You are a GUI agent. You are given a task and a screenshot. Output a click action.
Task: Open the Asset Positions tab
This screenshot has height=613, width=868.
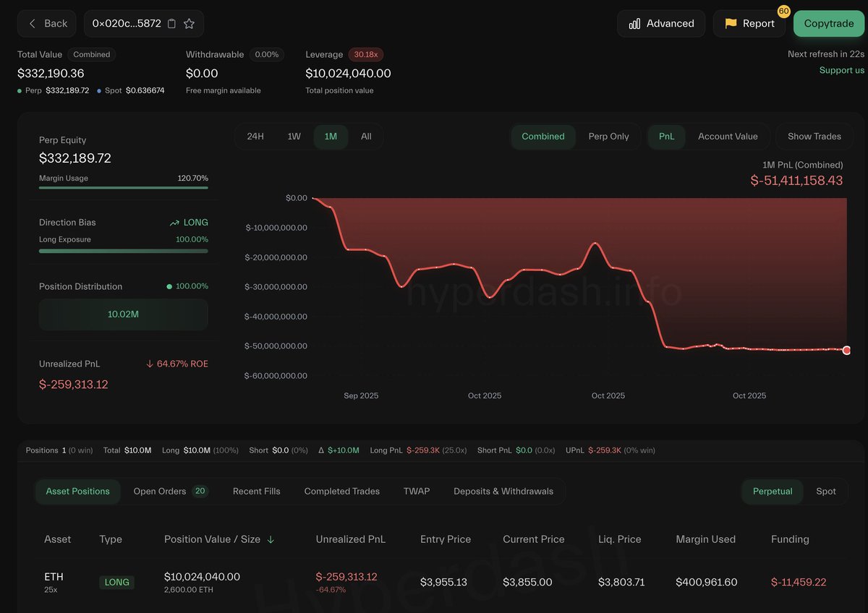78,491
